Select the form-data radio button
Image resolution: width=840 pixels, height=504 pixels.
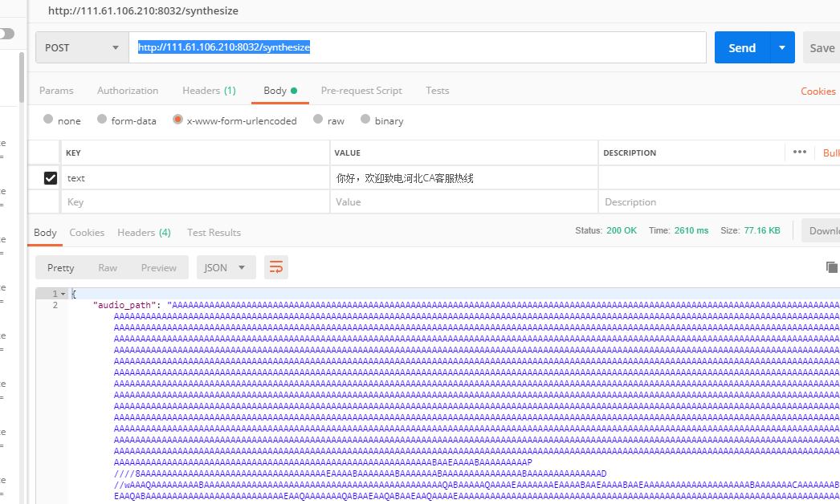pyautogui.click(x=102, y=120)
